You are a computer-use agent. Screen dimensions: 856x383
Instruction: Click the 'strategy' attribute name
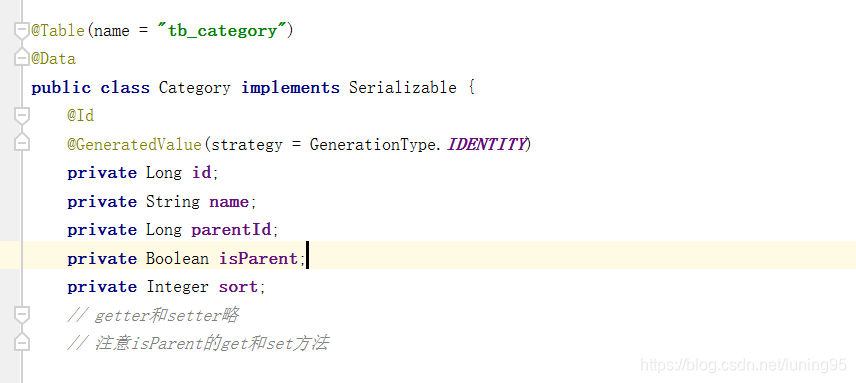click(x=247, y=145)
